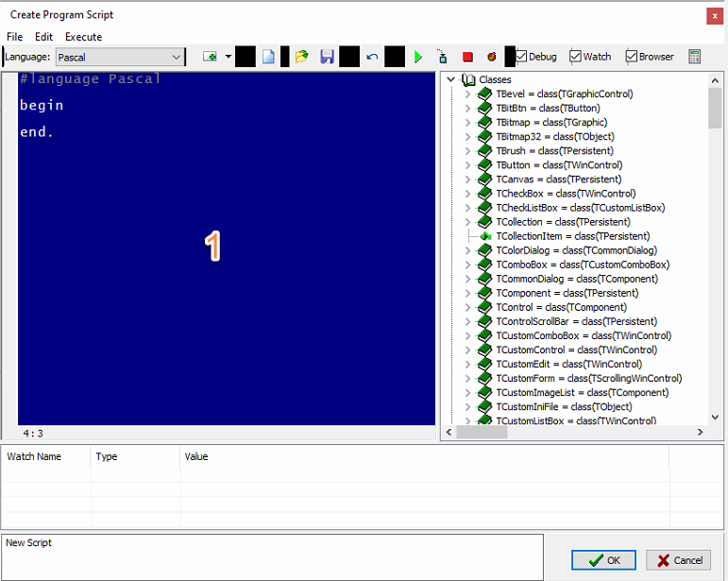Select TControlScrollBar = class(TPersistent) row
The image size is (728, 581).
pos(577,321)
